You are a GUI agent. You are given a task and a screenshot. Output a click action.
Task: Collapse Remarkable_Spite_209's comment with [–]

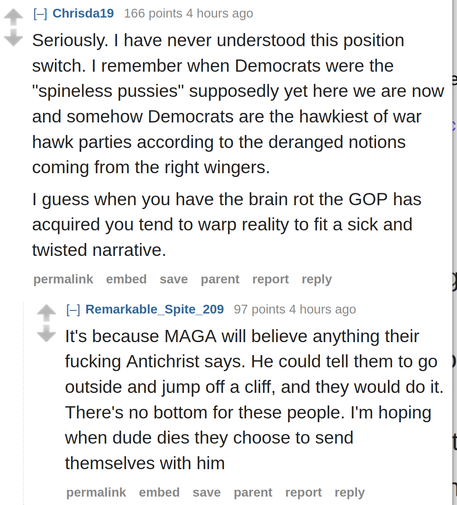click(73, 310)
